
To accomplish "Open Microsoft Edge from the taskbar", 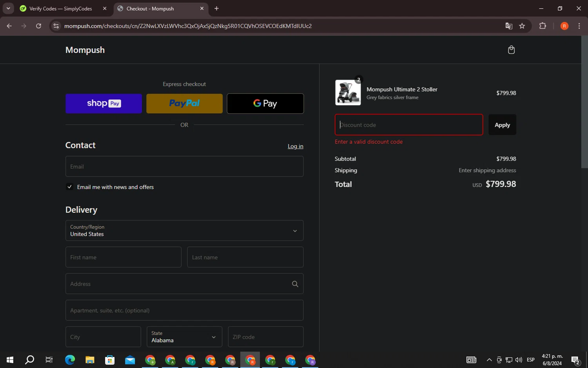I will pyautogui.click(x=70, y=360).
